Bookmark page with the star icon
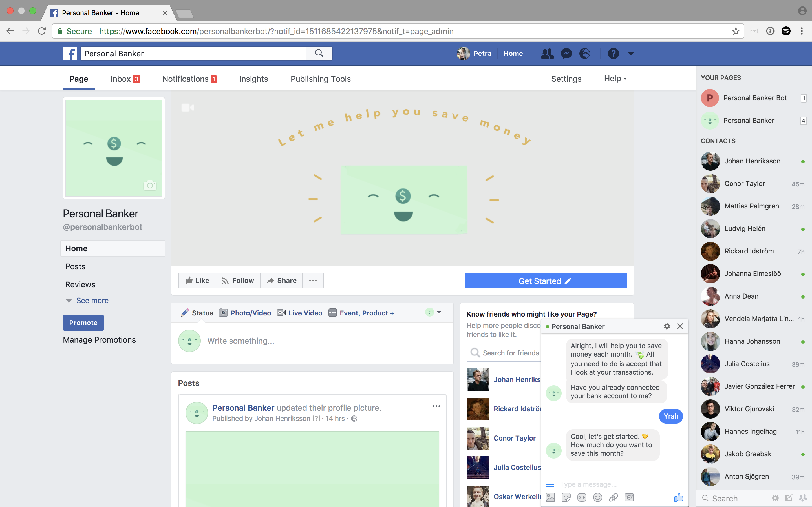This screenshot has height=507, width=812. 736,31
